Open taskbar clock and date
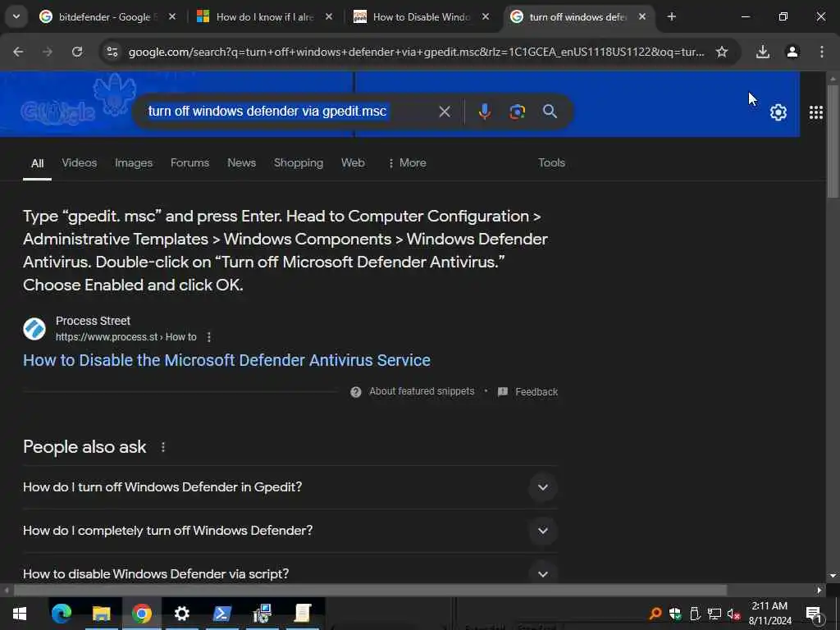Screen dimensions: 840x630 tap(769, 614)
